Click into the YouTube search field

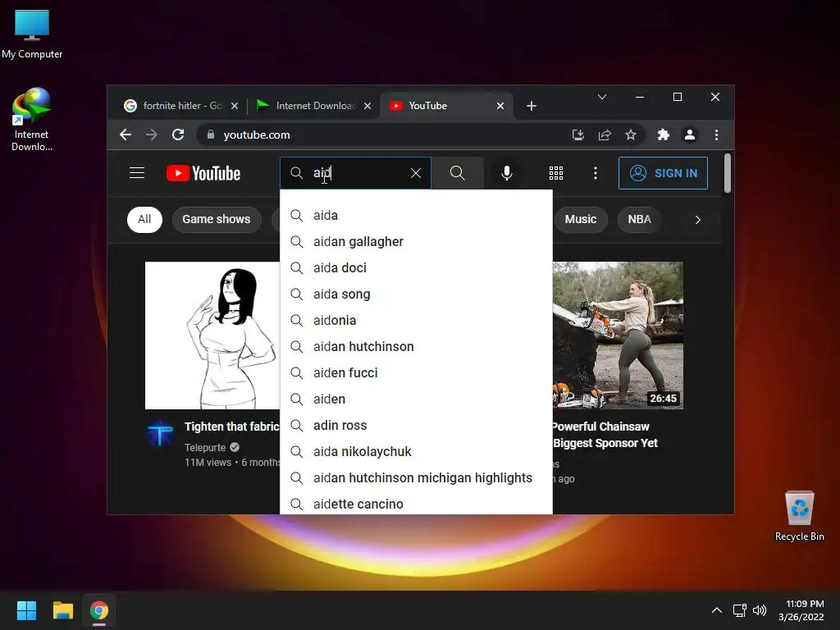pyautogui.click(x=356, y=173)
